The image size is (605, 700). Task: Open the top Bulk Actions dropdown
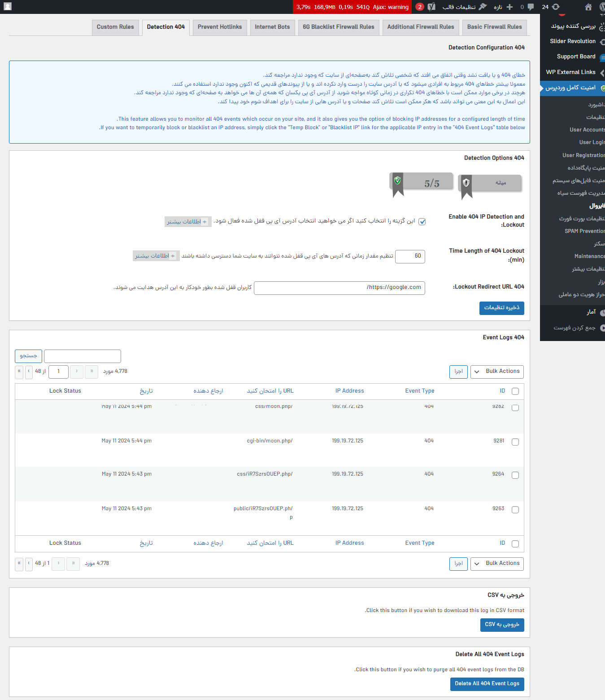pyautogui.click(x=497, y=372)
